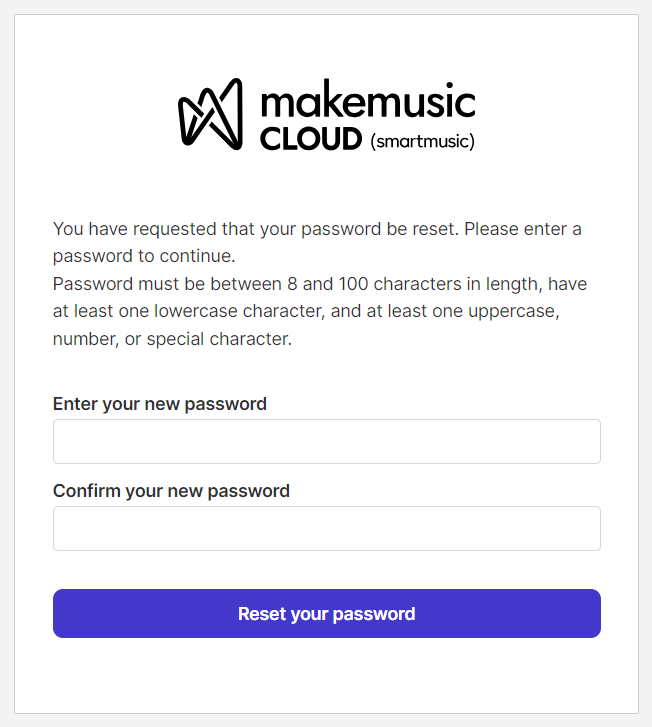Click the MakeMusic wave logo icon

pos(211,114)
